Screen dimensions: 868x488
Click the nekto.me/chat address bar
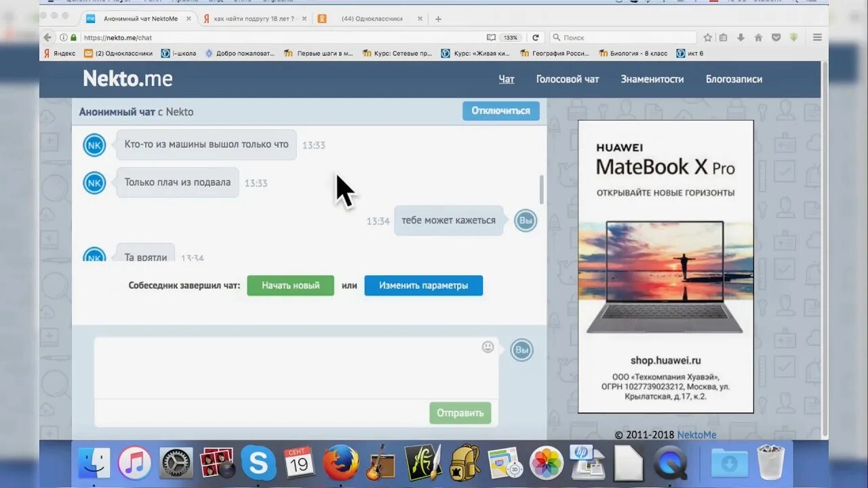tap(278, 37)
